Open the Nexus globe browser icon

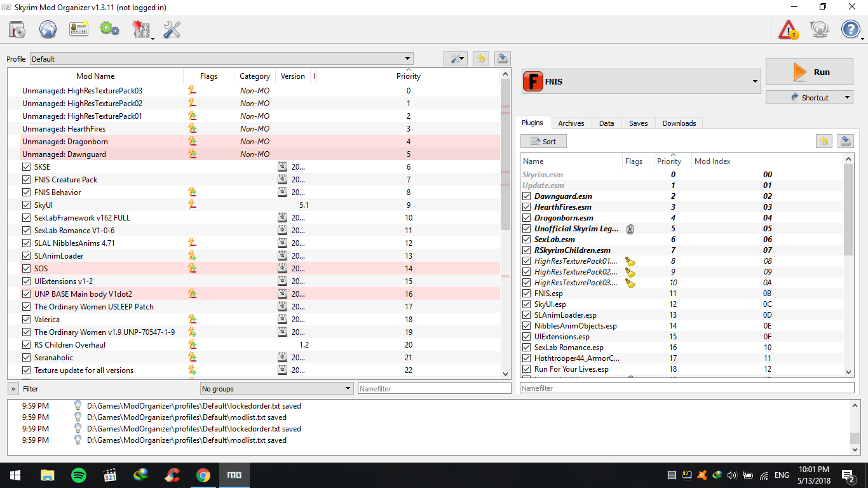click(x=48, y=29)
